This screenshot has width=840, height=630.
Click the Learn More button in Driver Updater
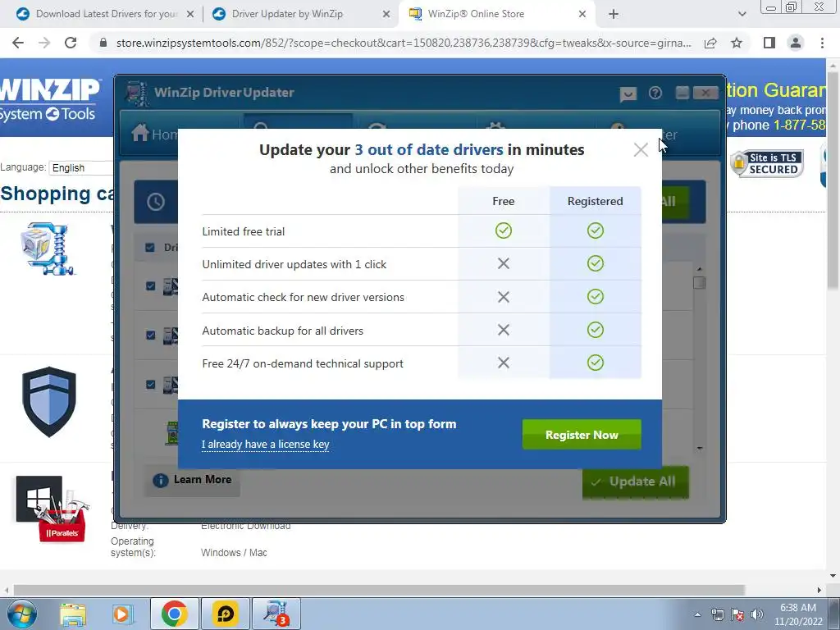(x=192, y=480)
